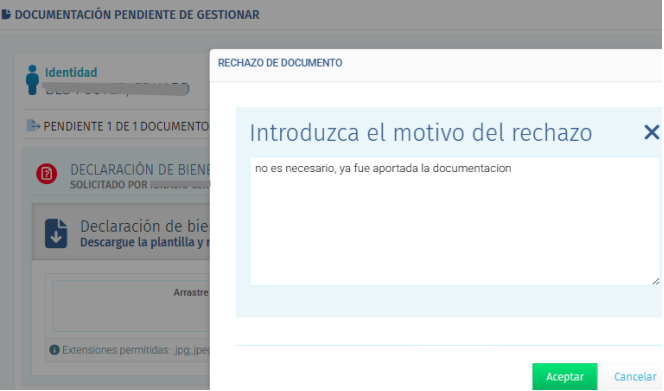This screenshot has height=391, width=664.
Task: Focus the rejection reason text area
Action: pyautogui.click(x=455, y=221)
